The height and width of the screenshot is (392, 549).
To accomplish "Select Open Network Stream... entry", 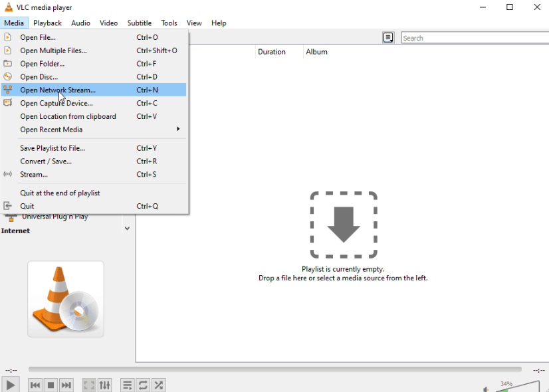I will click(x=94, y=90).
